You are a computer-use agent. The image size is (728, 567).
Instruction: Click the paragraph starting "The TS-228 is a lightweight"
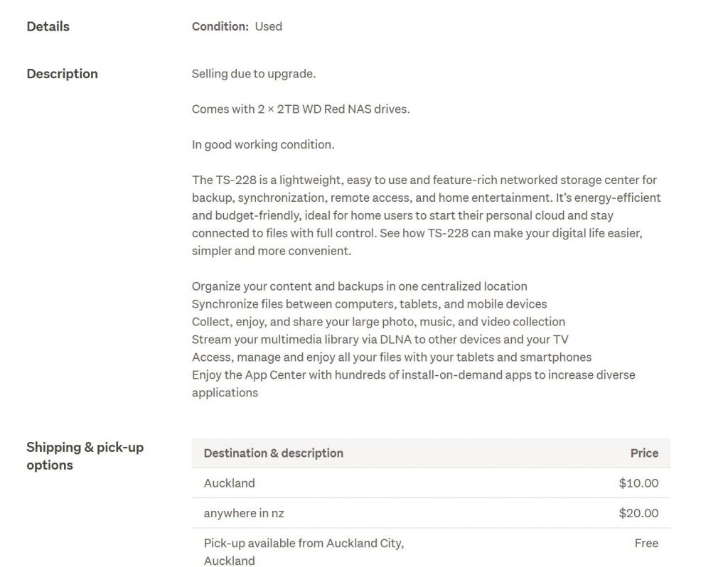point(426,216)
